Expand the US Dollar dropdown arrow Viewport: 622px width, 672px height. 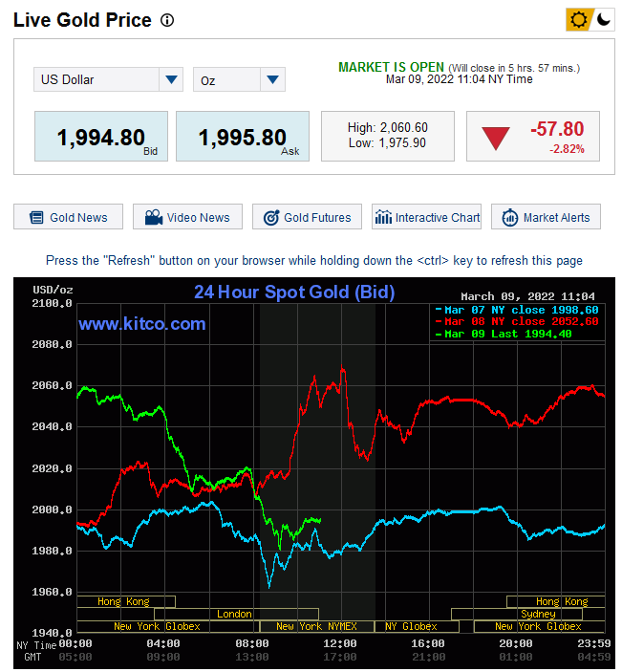[x=171, y=79]
